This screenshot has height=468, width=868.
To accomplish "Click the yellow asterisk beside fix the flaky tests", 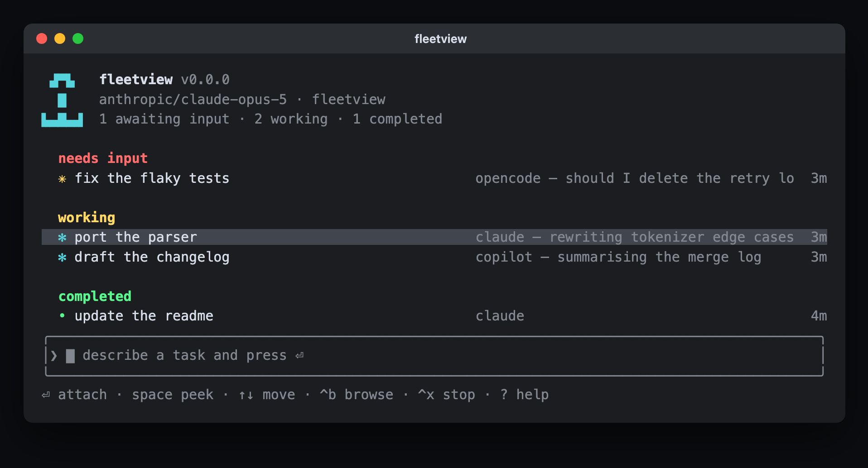I will pyautogui.click(x=62, y=179).
